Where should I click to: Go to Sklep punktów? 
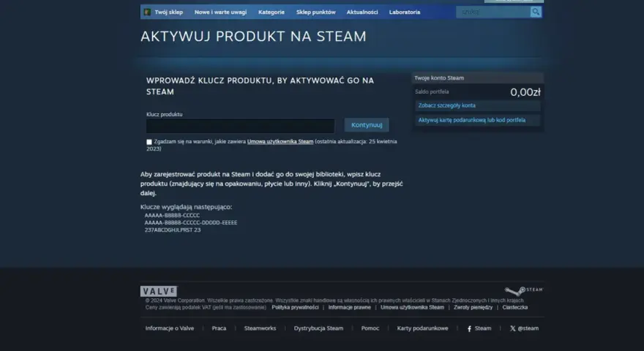tap(316, 12)
